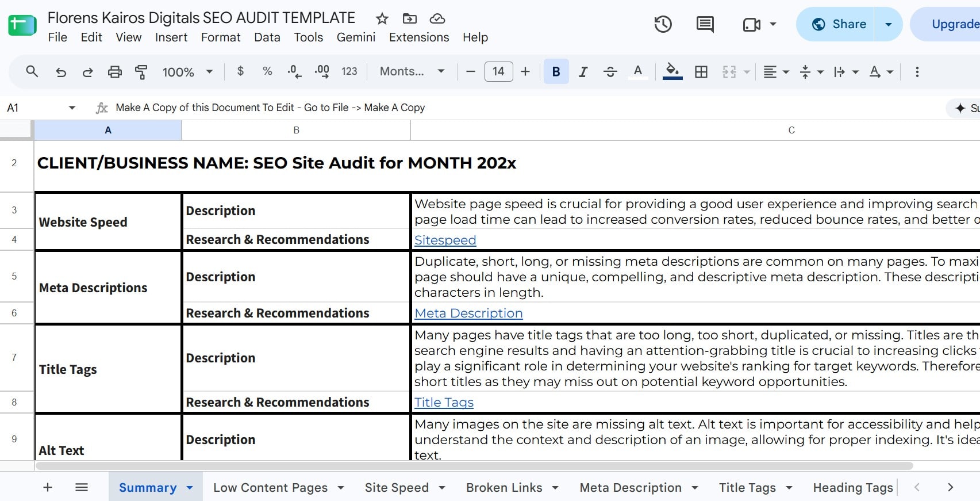Viewport: 980px width, 501px height.
Task: Select column B header
Action: pos(296,130)
